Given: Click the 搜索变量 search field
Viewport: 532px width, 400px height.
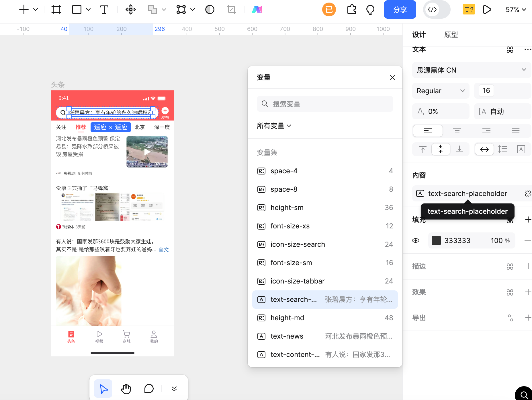Looking at the screenshot, I should [x=325, y=104].
